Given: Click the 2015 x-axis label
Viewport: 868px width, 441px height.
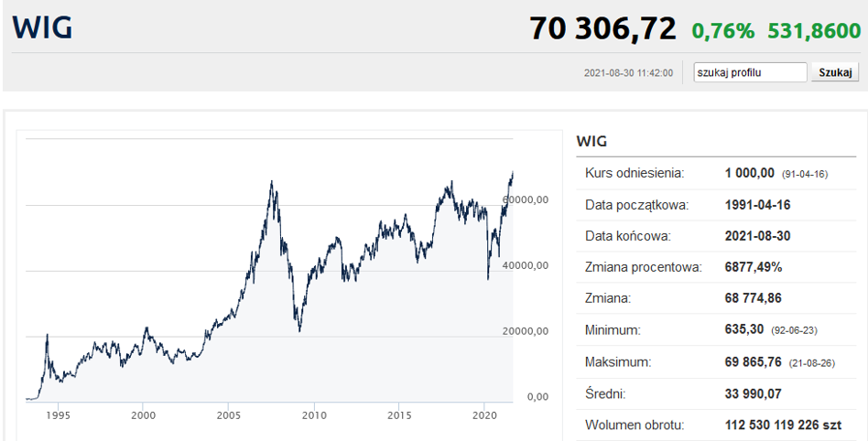Looking at the screenshot, I should (x=399, y=415).
